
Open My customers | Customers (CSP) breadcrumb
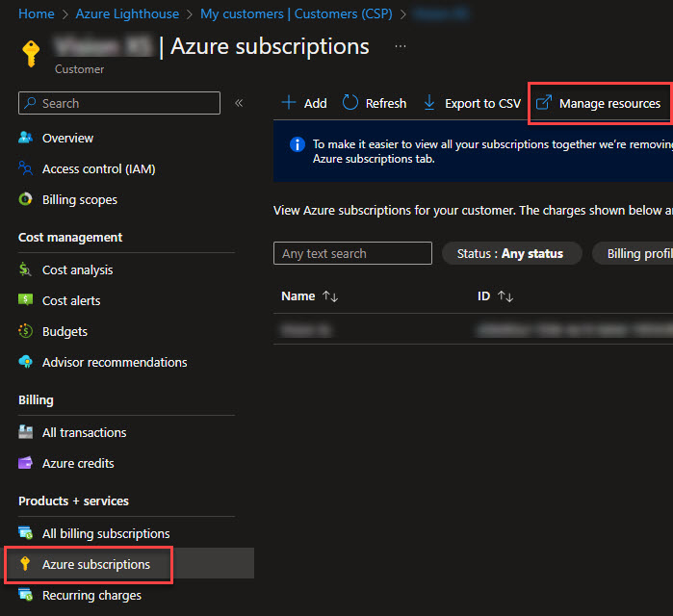click(297, 13)
